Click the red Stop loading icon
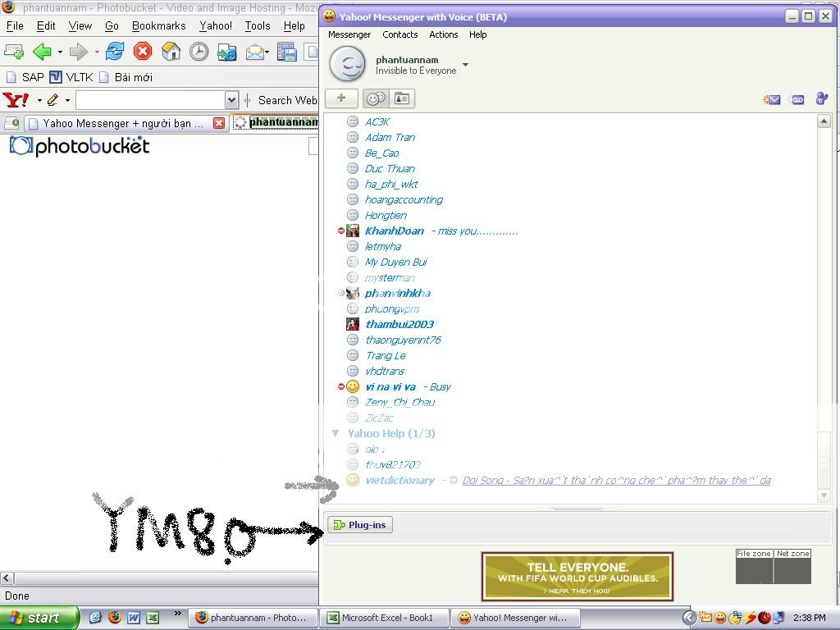 [x=143, y=52]
